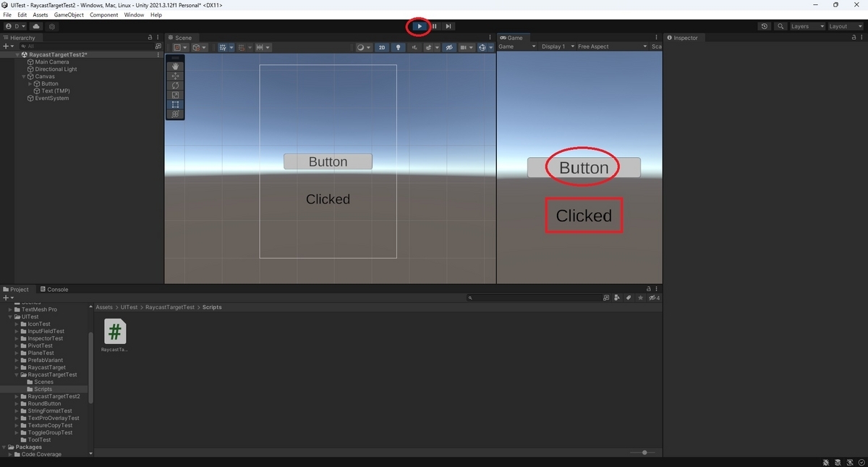Open the RaycastTarget script asset thumbnail
The image size is (868, 467).
(115, 332)
